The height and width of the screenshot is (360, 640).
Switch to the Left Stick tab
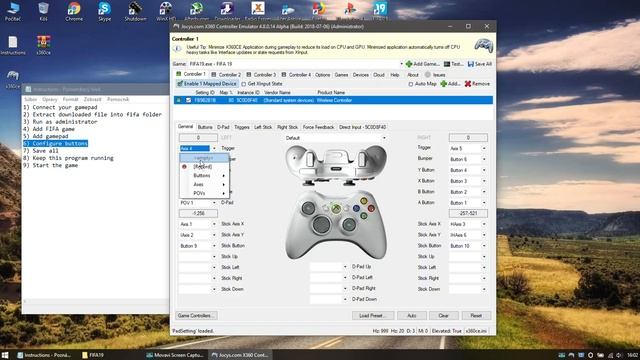[263, 127]
